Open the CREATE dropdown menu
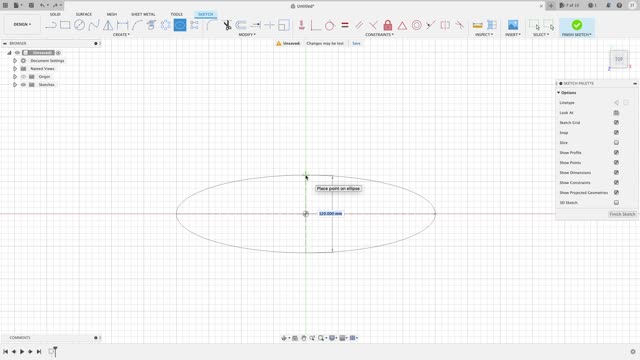The height and width of the screenshot is (360, 640). (x=121, y=35)
